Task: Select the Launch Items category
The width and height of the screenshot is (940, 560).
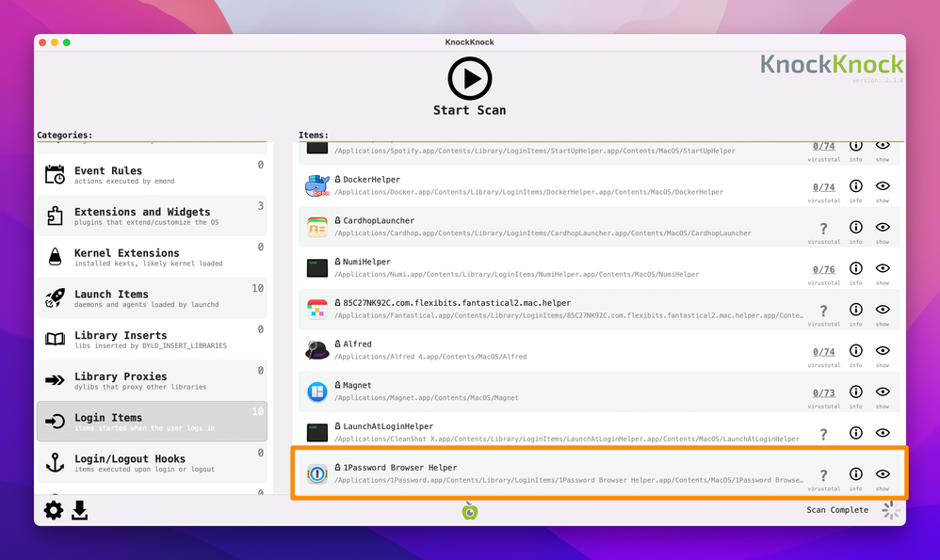Action: tap(151, 298)
